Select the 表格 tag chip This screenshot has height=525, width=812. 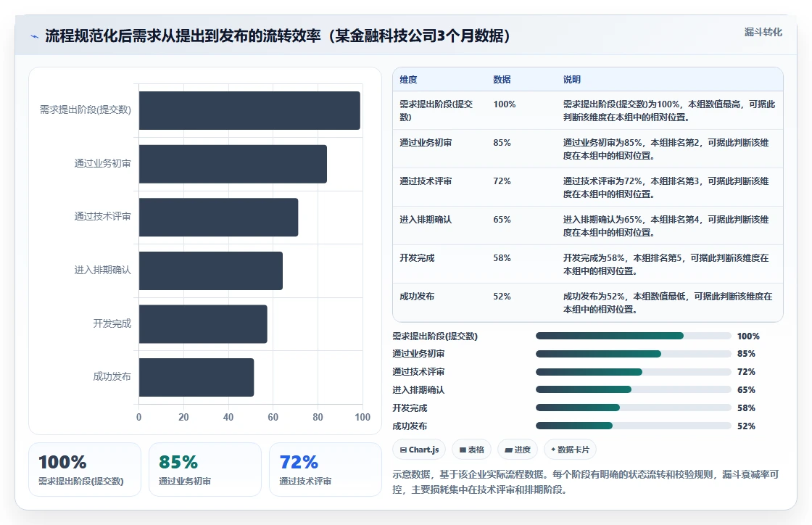click(471, 450)
